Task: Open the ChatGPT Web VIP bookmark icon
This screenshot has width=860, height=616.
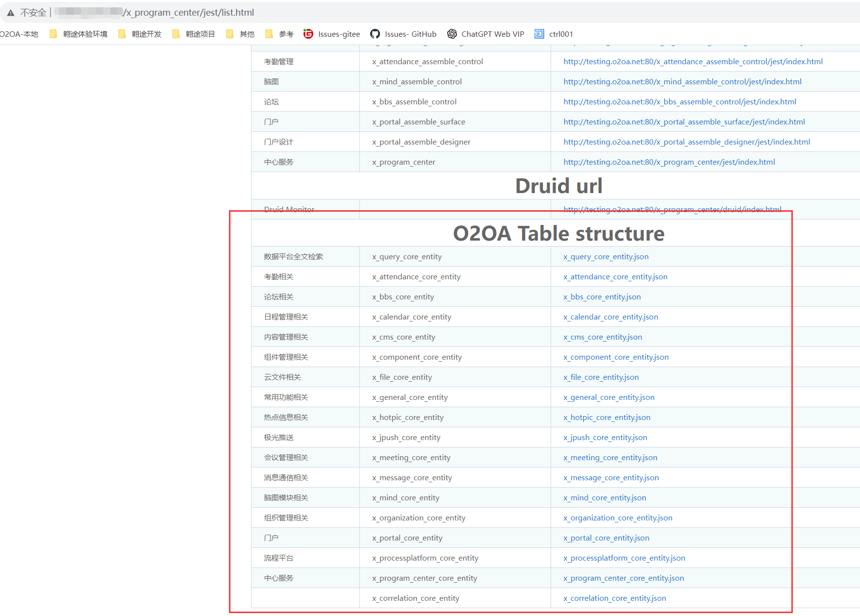Action: (452, 34)
